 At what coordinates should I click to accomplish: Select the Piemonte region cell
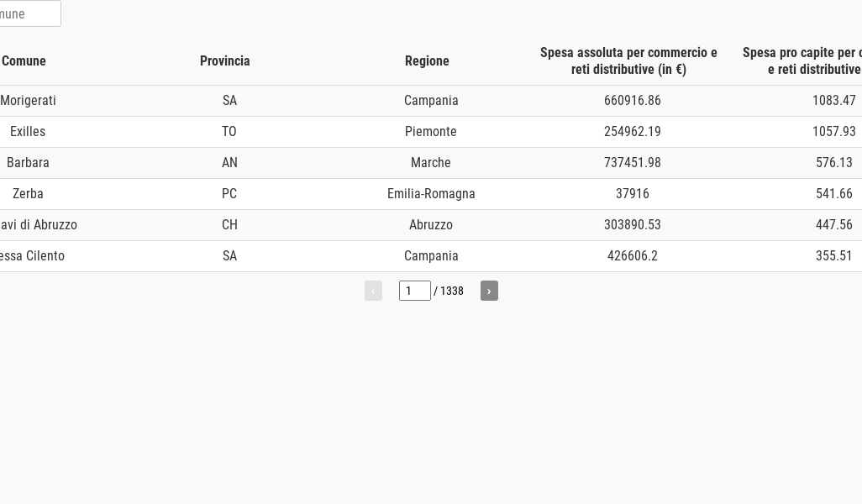pos(431,131)
